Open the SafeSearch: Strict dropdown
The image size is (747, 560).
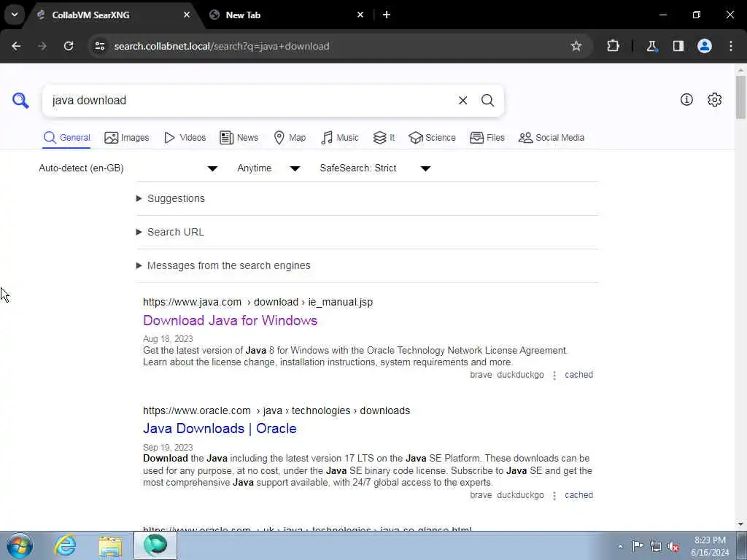(376, 168)
